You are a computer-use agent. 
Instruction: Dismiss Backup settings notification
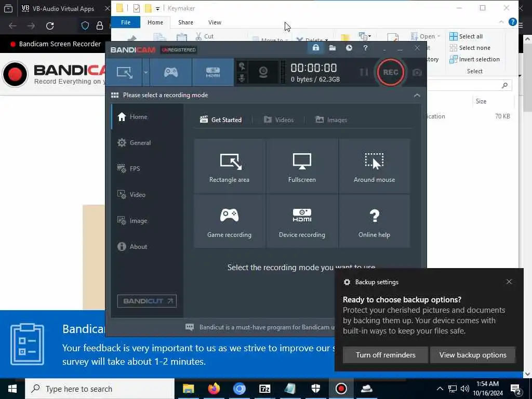pos(509,282)
